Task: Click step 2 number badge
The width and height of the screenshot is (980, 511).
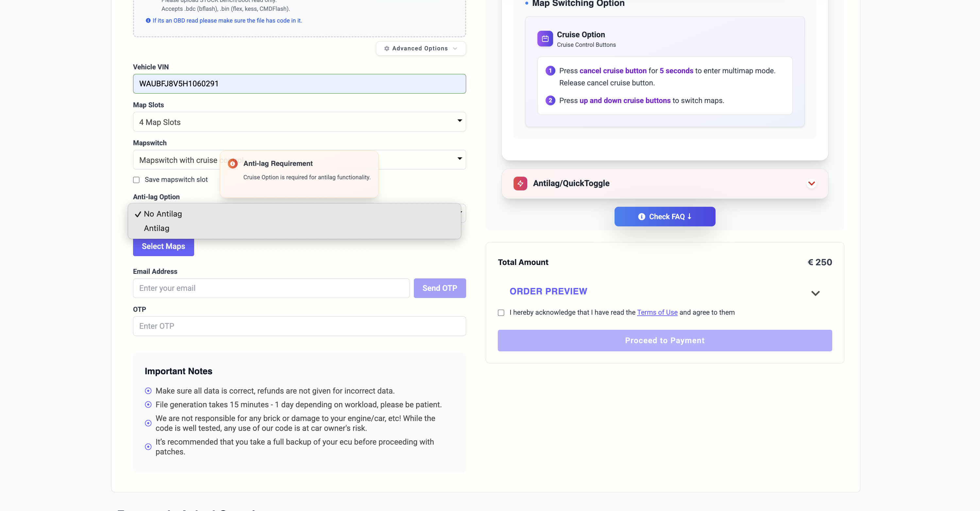Action: click(550, 100)
